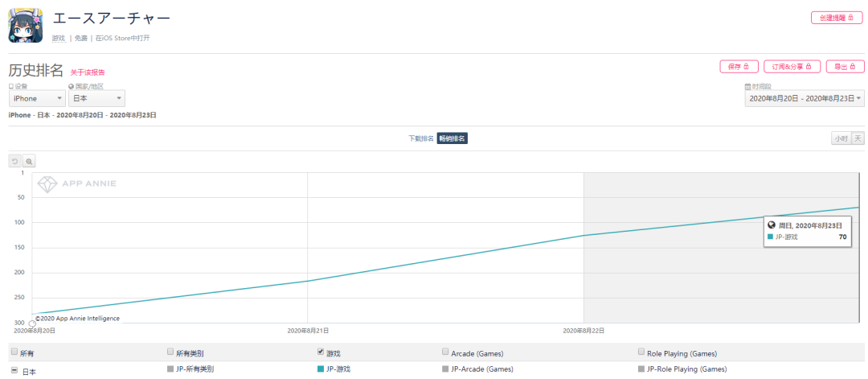Open the iPhone device dropdown

37,98
